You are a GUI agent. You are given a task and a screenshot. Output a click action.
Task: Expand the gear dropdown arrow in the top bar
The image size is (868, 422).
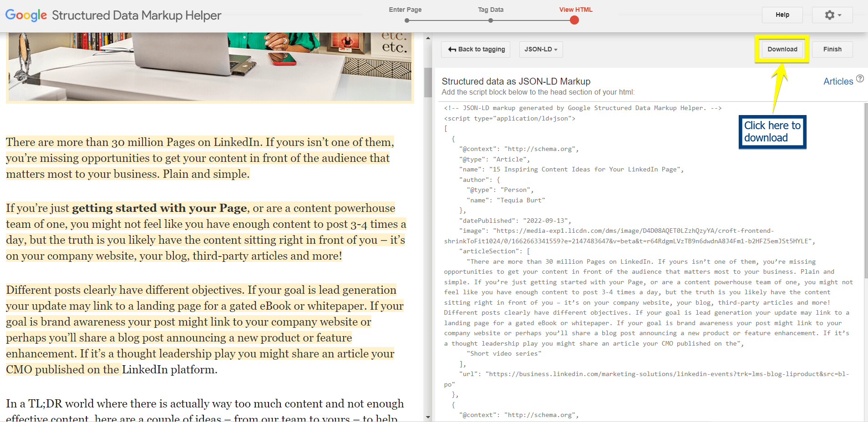point(839,15)
